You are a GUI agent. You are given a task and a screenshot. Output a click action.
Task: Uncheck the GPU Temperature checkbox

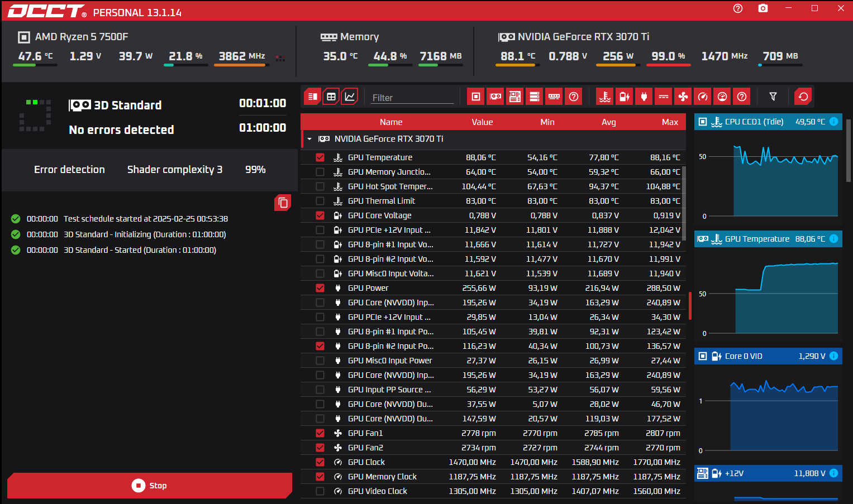(x=320, y=157)
